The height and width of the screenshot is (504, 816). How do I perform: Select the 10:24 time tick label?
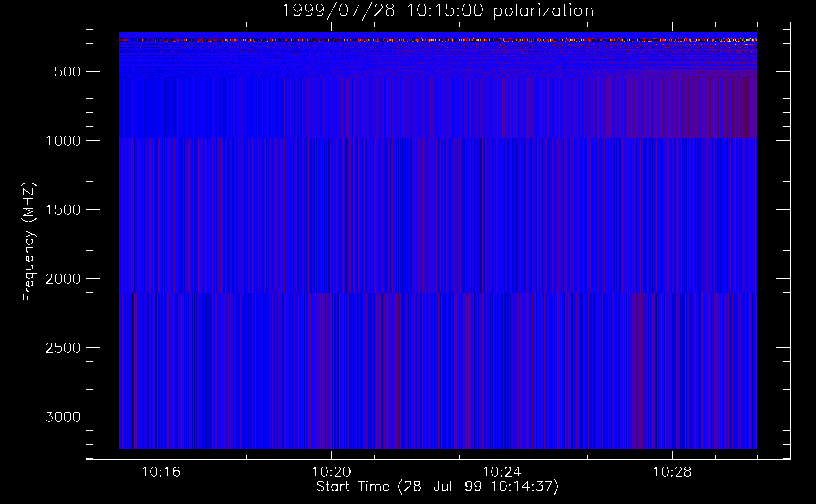pyautogui.click(x=502, y=472)
